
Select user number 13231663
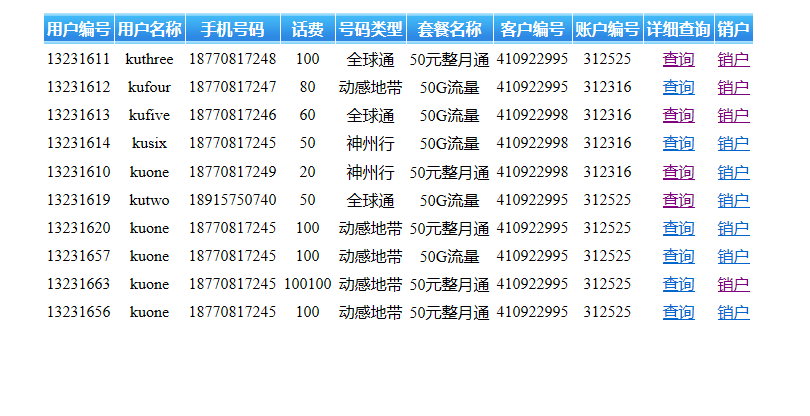pos(79,283)
